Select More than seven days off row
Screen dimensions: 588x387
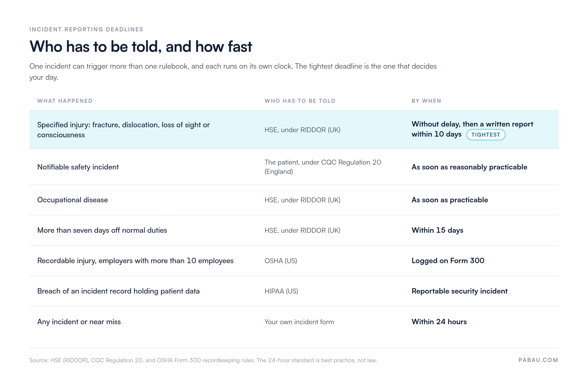point(294,230)
